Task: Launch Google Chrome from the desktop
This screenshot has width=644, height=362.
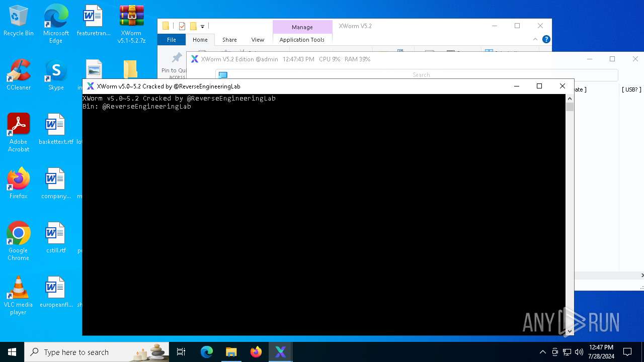Action: click(19, 241)
